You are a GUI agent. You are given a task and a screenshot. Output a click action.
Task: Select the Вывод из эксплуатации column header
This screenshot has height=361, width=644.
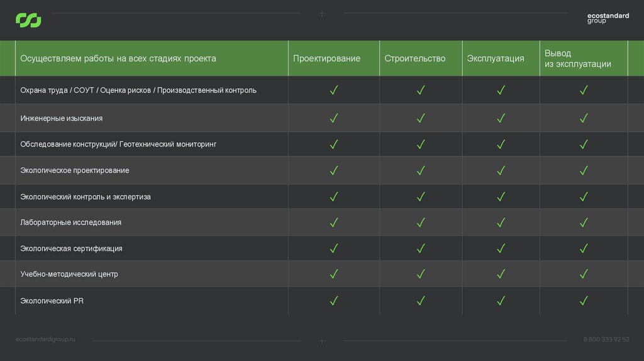pyautogui.click(x=577, y=58)
